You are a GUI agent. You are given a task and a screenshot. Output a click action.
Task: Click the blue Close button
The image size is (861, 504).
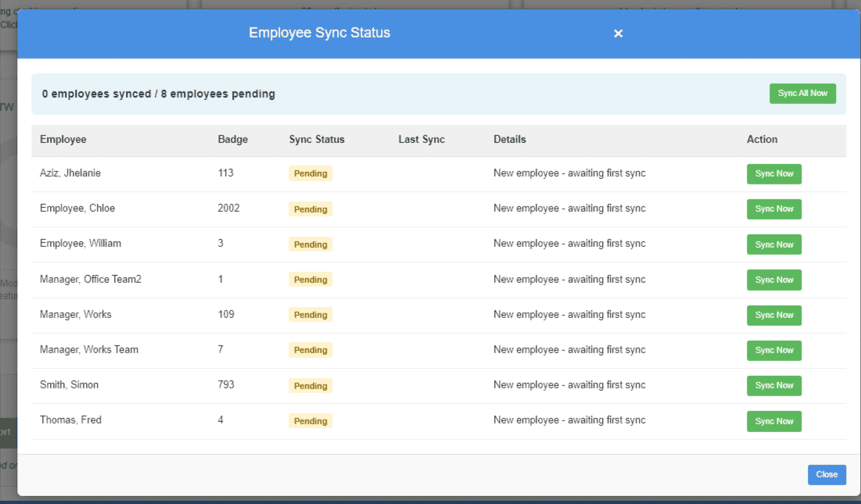827,475
